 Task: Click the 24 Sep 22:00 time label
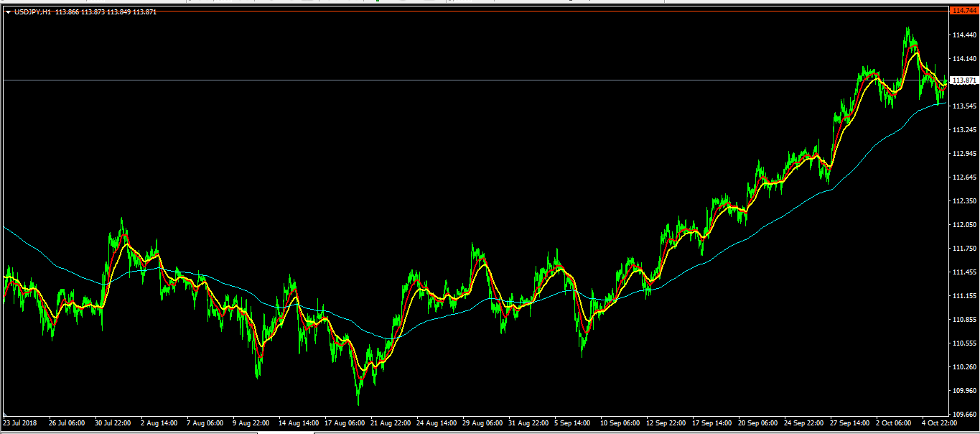[x=803, y=423]
